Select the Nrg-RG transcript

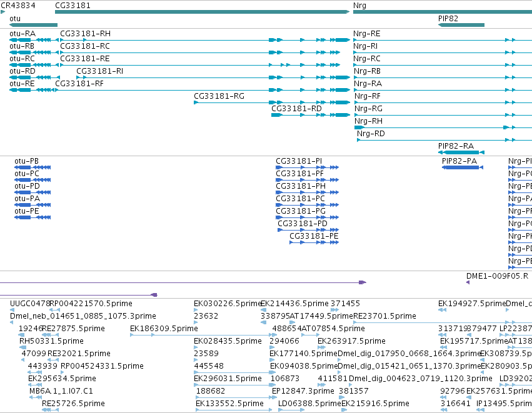tap(443, 116)
